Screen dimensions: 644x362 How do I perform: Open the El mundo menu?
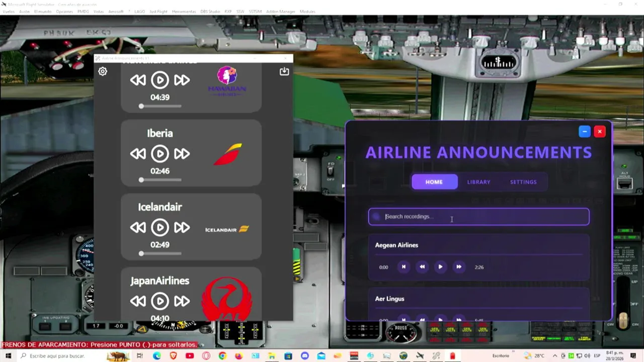[43, 12]
